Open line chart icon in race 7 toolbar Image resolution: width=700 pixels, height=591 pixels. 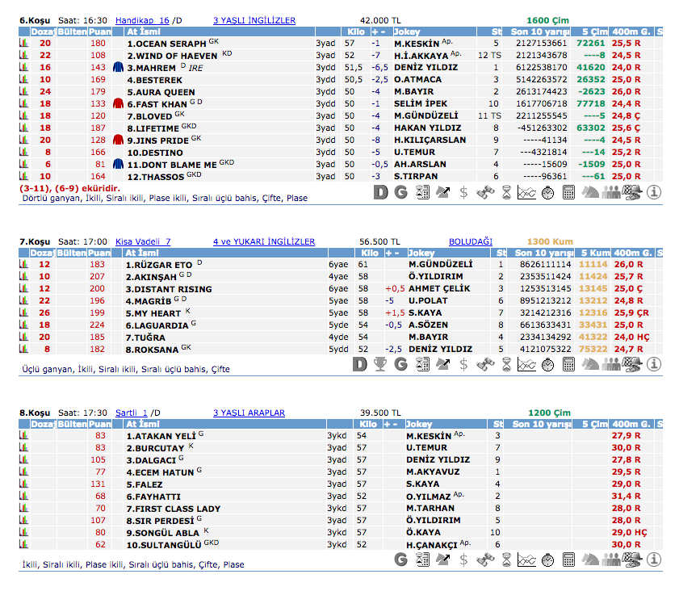tap(526, 365)
